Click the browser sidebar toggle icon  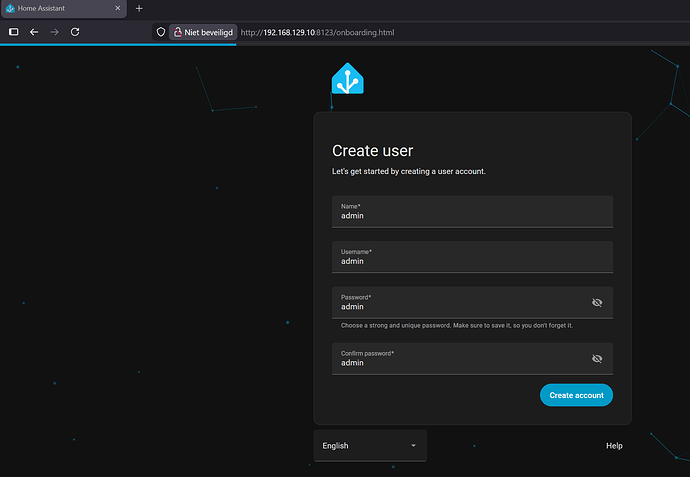[13, 32]
